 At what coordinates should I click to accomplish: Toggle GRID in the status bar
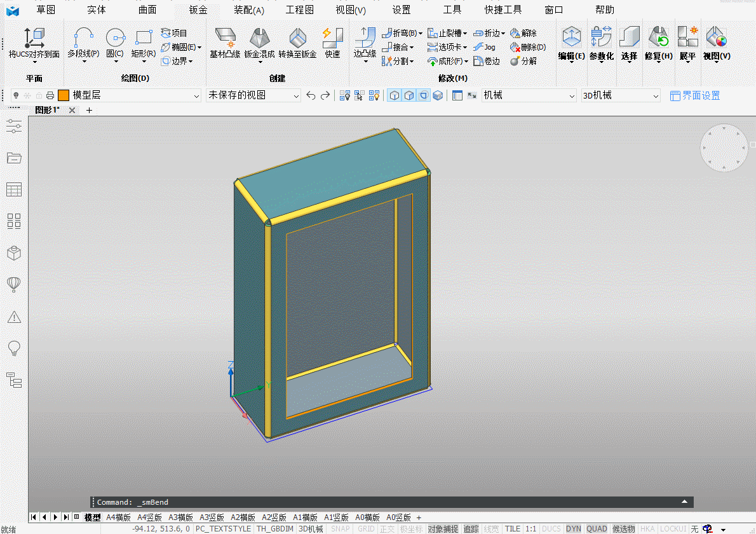click(x=366, y=529)
